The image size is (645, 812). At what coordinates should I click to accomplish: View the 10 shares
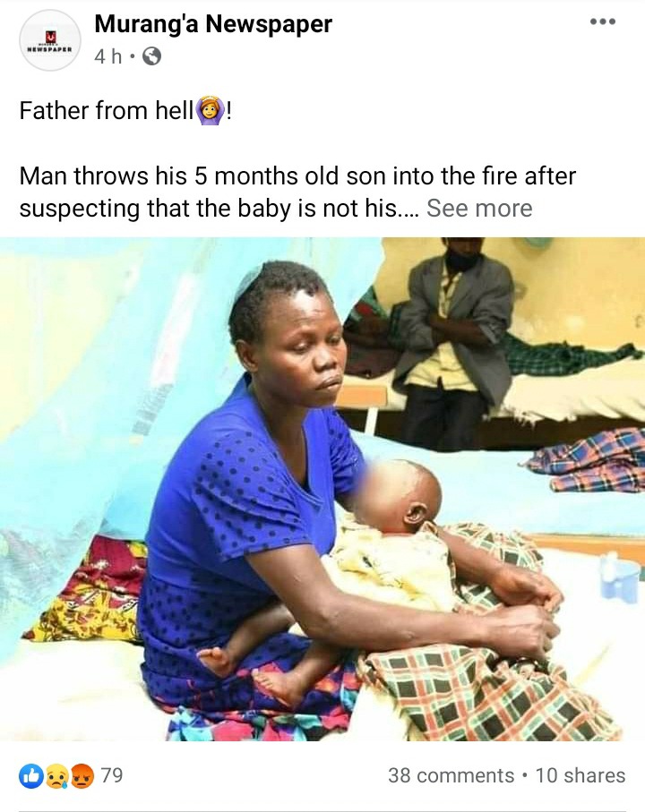[580, 775]
